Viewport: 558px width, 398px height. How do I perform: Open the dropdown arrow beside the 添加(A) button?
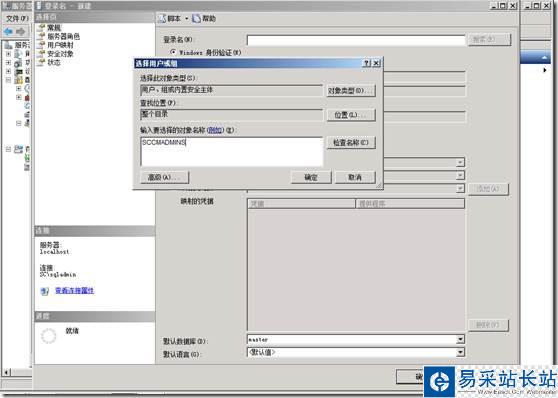[460, 188]
